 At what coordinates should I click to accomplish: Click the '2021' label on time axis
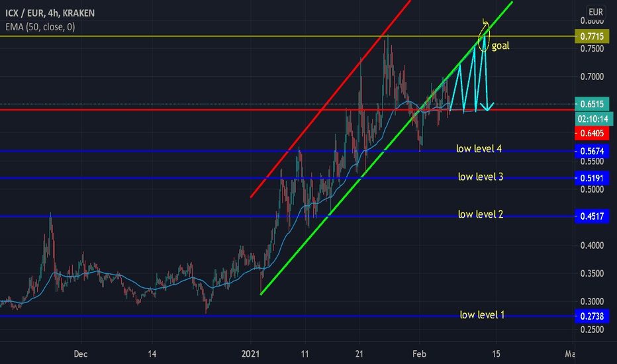[251, 354]
